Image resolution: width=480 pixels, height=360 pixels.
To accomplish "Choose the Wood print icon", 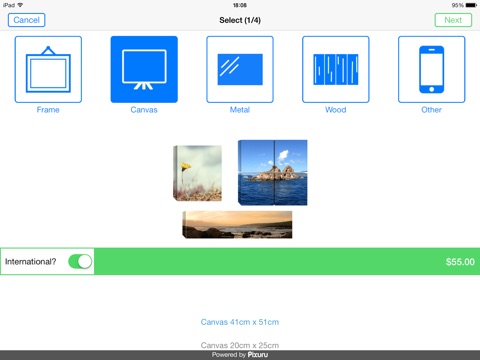I will click(x=336, y=69).
